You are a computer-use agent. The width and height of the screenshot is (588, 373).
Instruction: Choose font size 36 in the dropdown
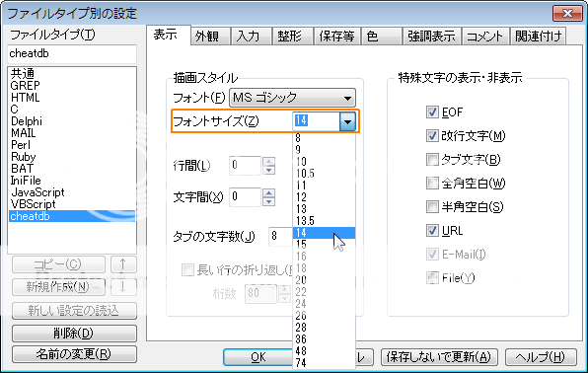[324, 339]
